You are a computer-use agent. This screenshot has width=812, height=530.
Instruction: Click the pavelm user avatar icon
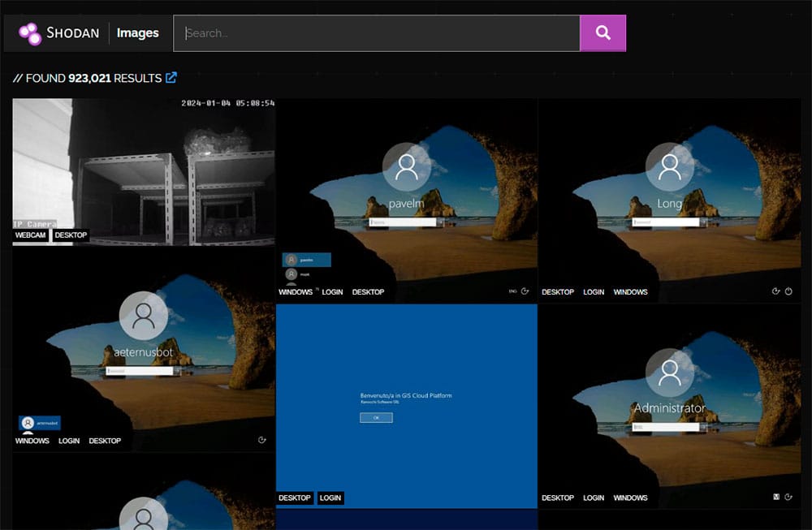coord(407,167)
